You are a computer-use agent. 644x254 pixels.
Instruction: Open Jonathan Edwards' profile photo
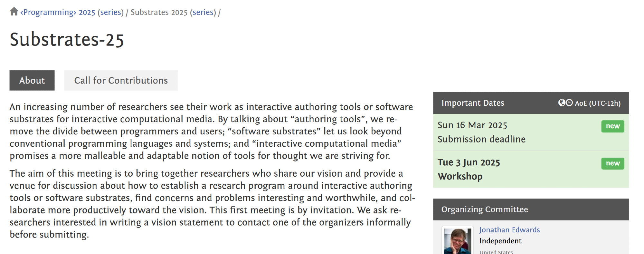457,241
